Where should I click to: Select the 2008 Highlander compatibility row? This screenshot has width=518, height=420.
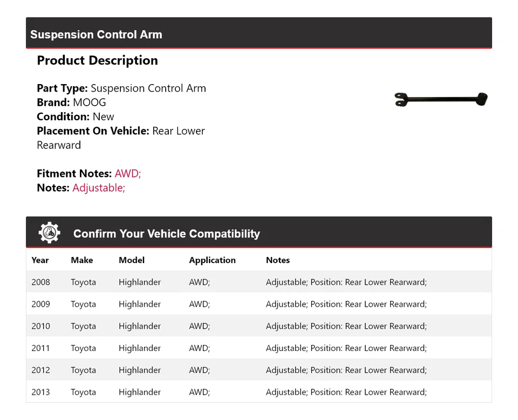coord(259,282)
